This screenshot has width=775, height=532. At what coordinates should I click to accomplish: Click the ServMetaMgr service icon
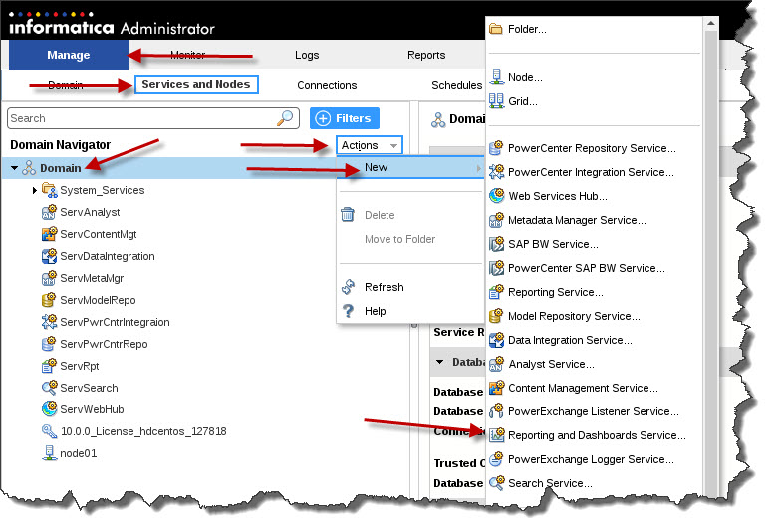click(x=49, y=278)
